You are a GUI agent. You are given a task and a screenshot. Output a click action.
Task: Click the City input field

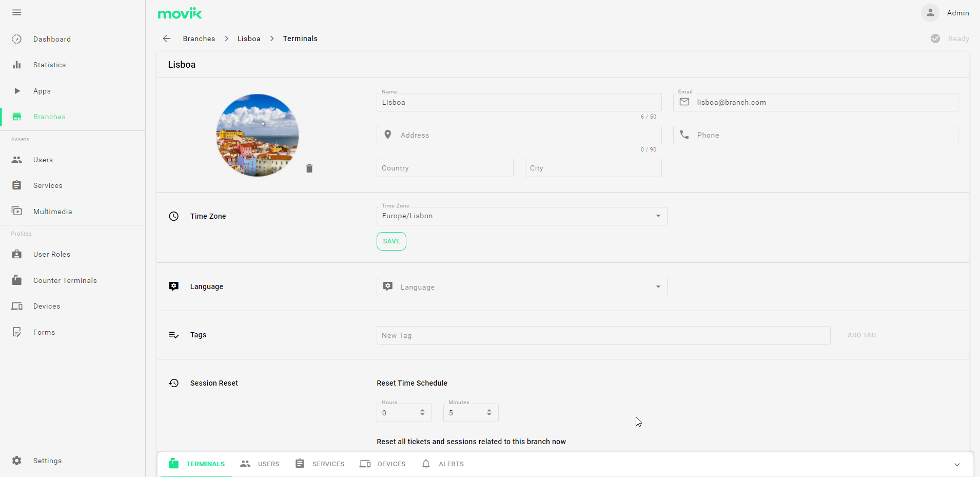(593, 168)
